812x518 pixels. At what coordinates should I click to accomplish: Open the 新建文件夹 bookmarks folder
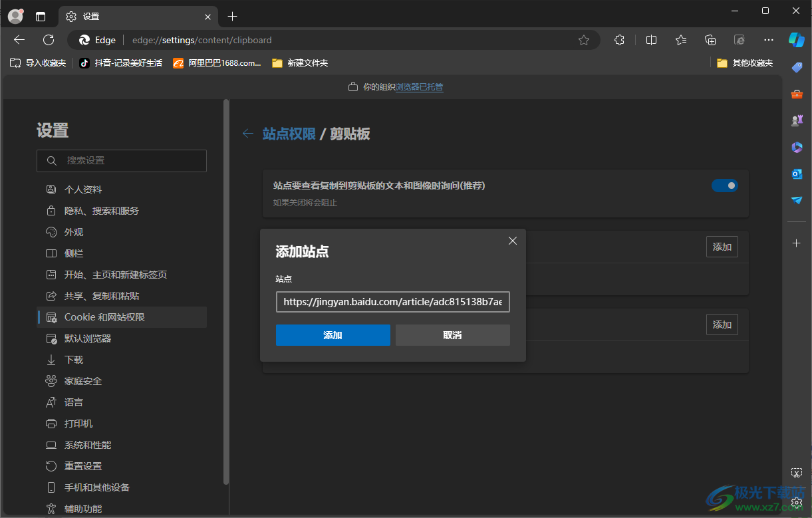pyautogui.click(x=300, y=63)
